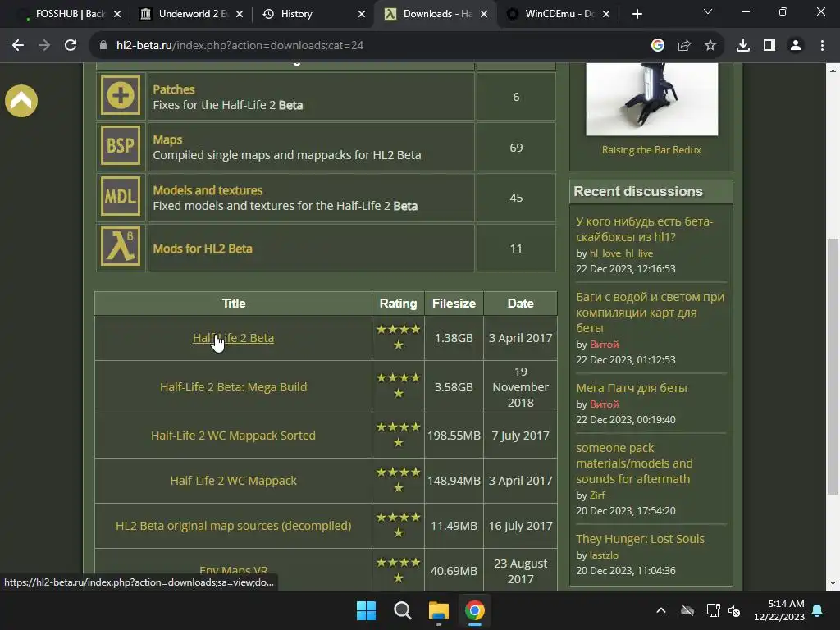Open someone pack materials/models discussion

(x=634, y=463)
